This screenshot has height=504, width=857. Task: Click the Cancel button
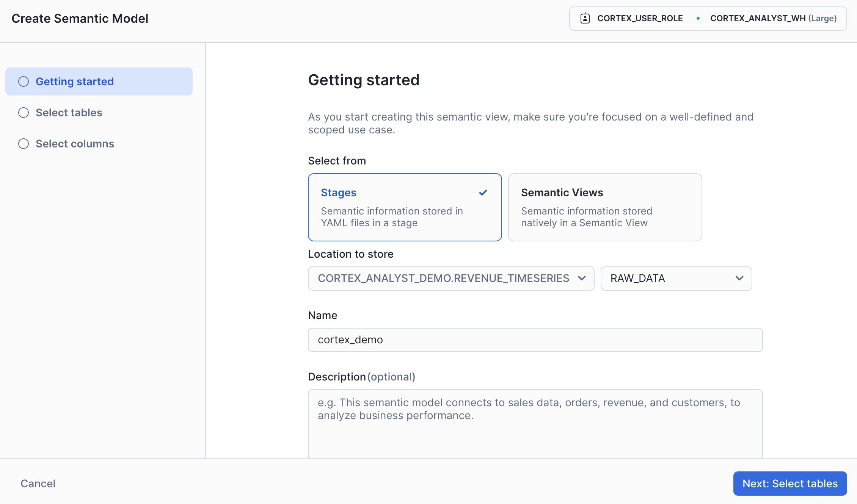38,484
